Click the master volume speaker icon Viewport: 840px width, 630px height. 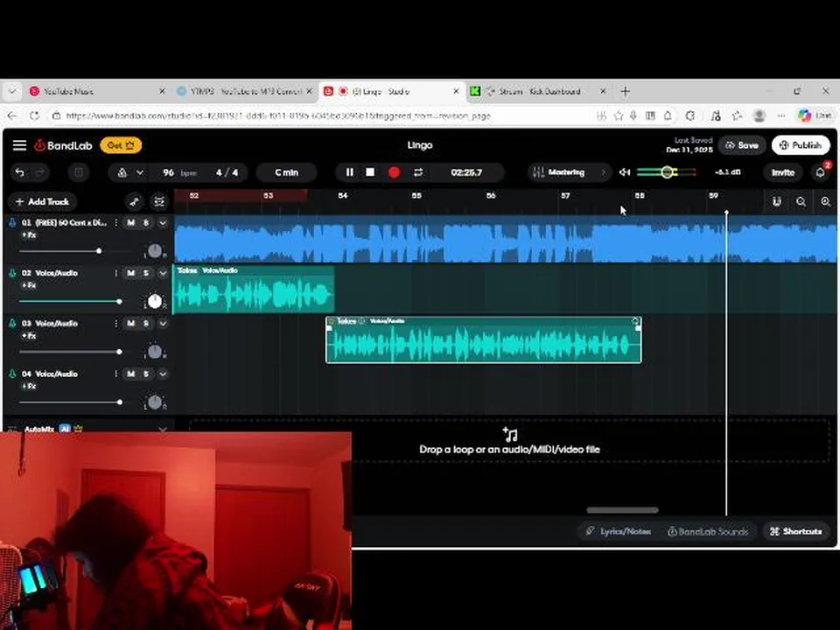pos(625,172)
